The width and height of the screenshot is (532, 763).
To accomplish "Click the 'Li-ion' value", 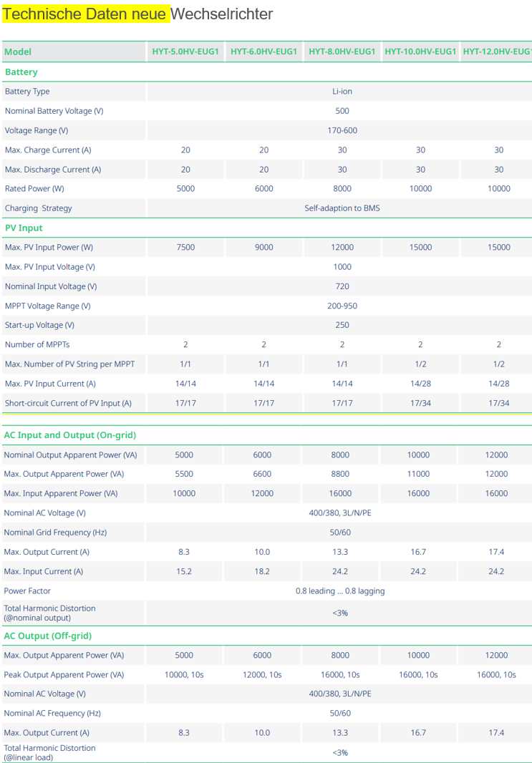I will (342, 92).
